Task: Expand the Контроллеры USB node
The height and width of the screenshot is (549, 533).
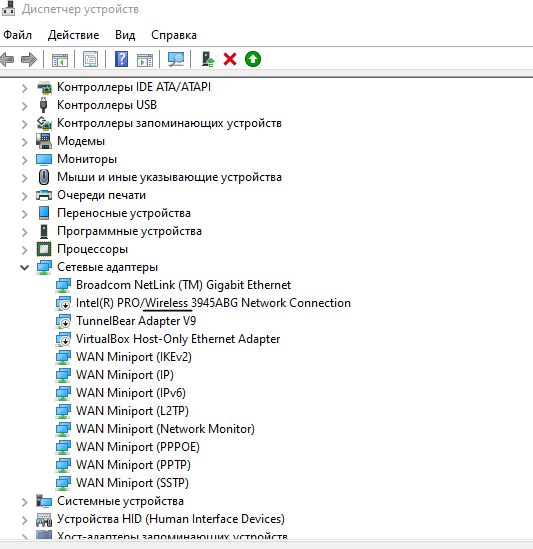Action: click(x=25, y=106)
